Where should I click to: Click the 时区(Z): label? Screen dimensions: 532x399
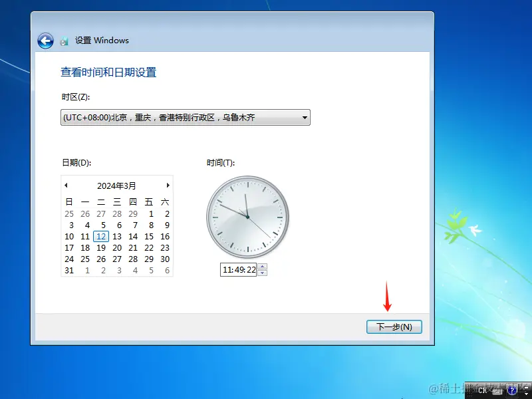point(76,97)
